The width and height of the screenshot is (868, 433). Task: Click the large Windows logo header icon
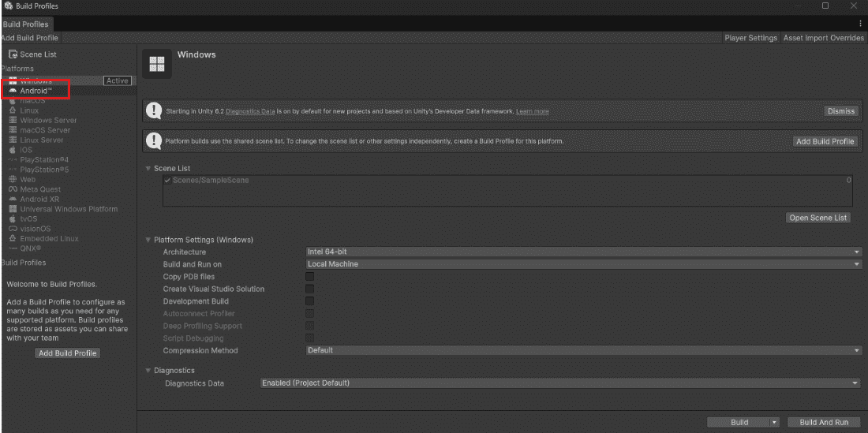click(157, 64)
